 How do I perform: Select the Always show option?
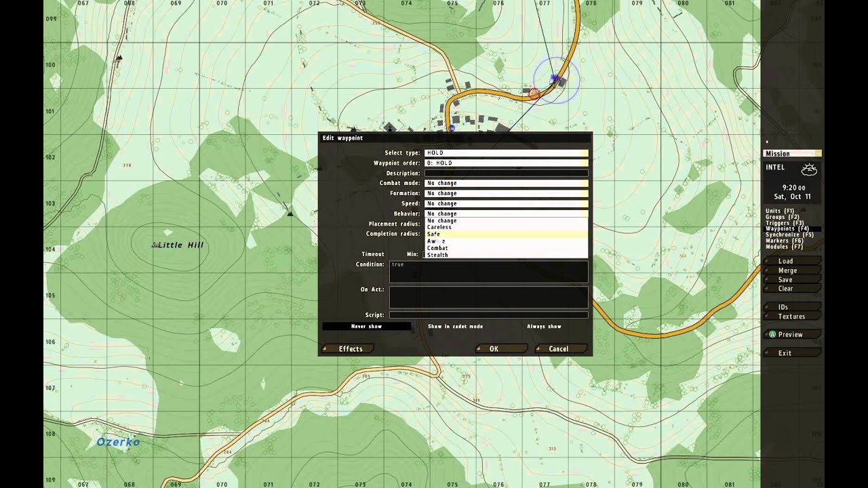click(545, 327)
